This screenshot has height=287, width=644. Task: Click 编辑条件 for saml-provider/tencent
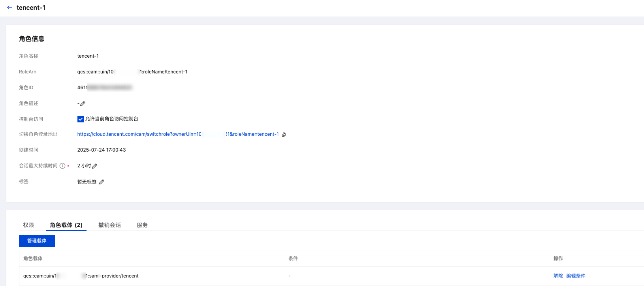point(576,276)
